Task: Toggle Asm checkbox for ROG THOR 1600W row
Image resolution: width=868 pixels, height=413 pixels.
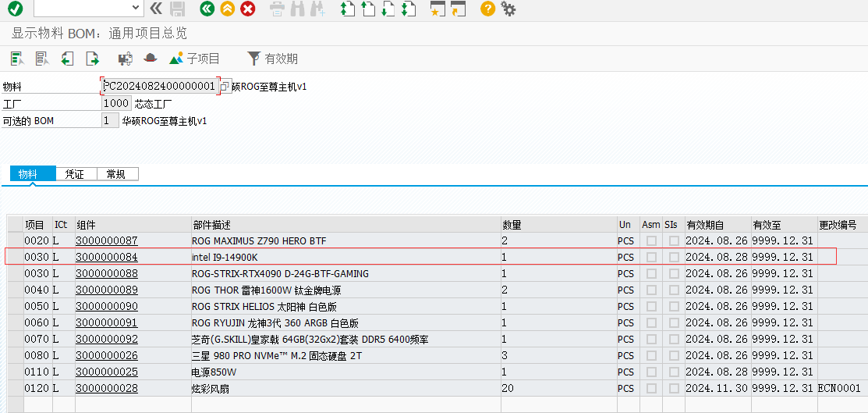Action: coord(651,290)
